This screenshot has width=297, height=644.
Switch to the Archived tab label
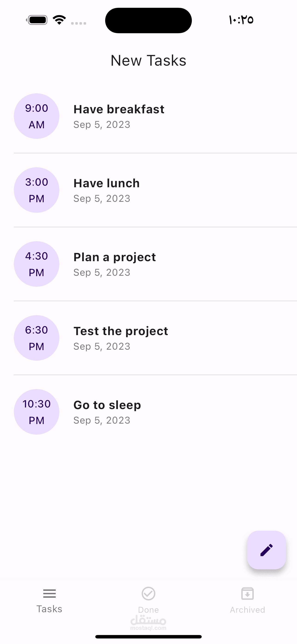(247, 610)
